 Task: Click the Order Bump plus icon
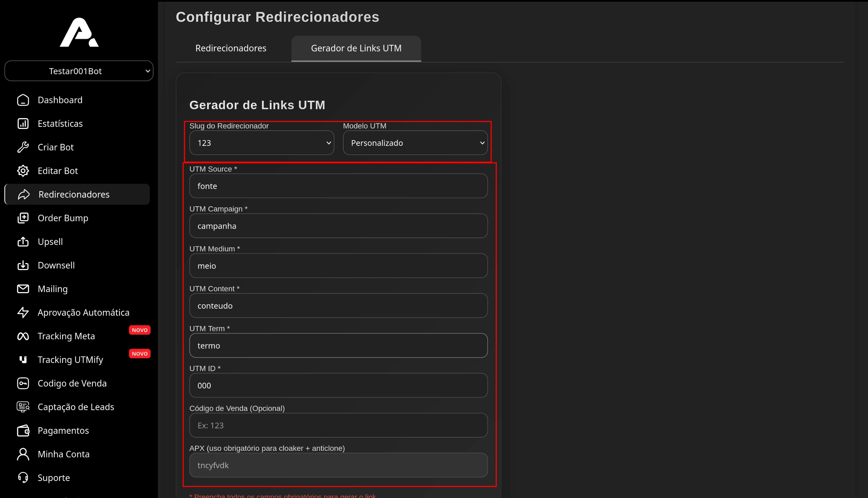(23, 218)
